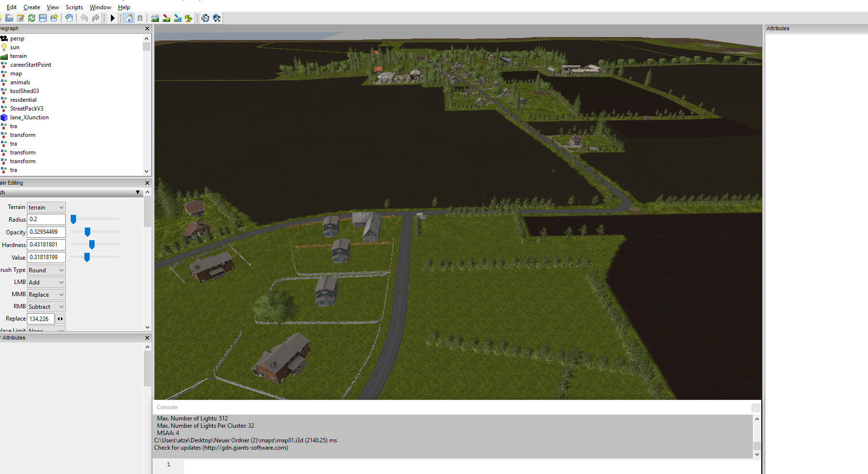Screen dimensions: 868x474
Task: Click the green reload arrows icon
Action: pyautogui.click(x=32, y=18)
